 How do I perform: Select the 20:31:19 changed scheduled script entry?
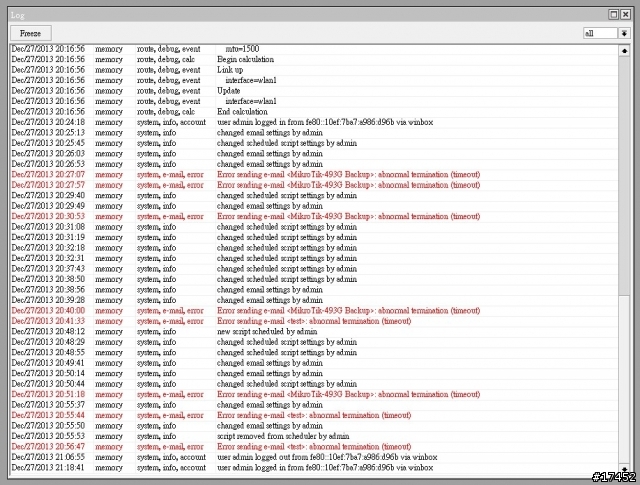point(314,238)
